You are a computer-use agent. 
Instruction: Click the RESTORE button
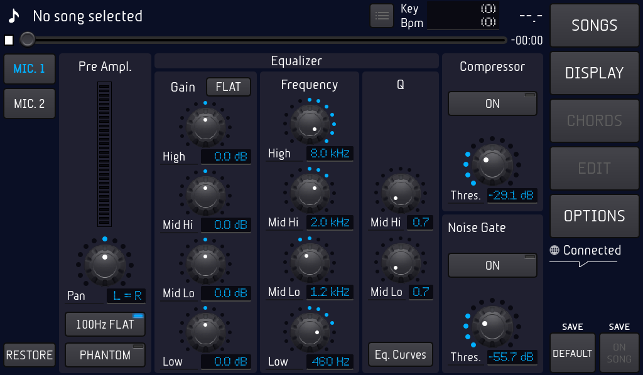pyautogui.click(x=30, y=355)
